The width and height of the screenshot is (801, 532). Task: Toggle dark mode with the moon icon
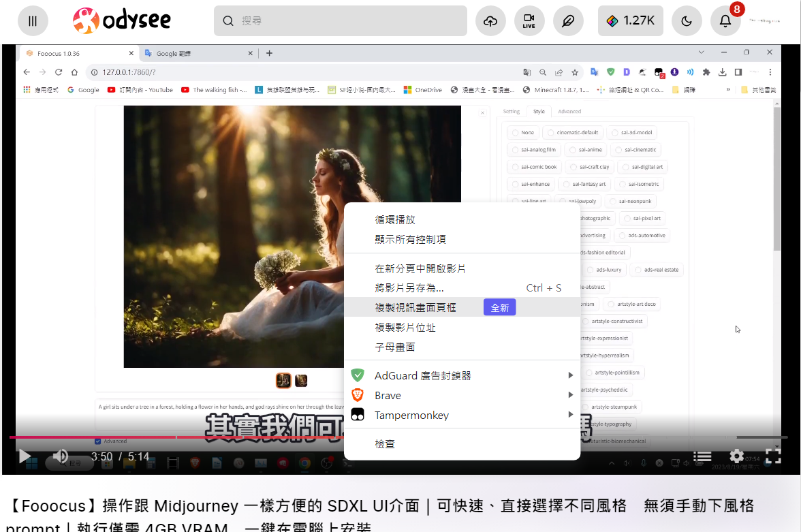[687, 21]
